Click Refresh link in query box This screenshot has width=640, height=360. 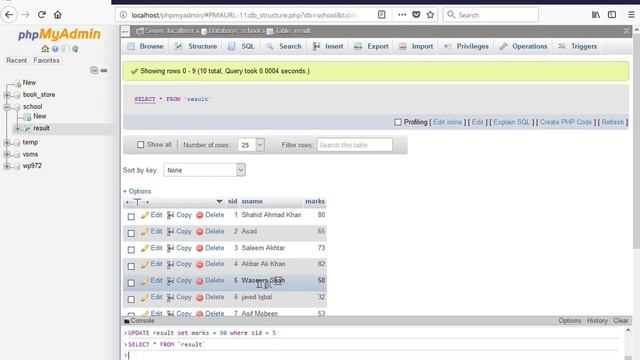(x=613, y=122)
